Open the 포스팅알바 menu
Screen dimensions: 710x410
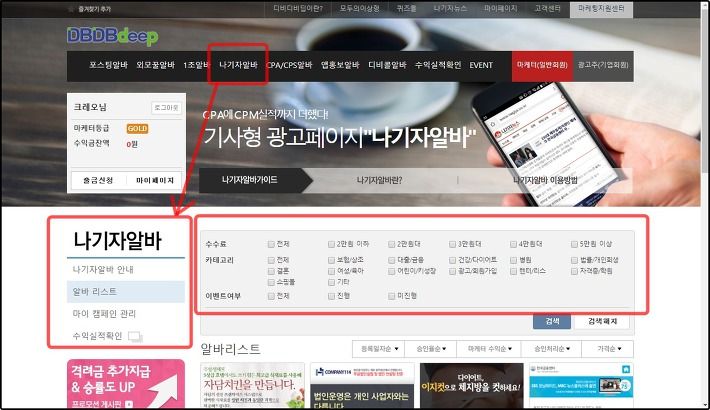(x=108, y=65)
